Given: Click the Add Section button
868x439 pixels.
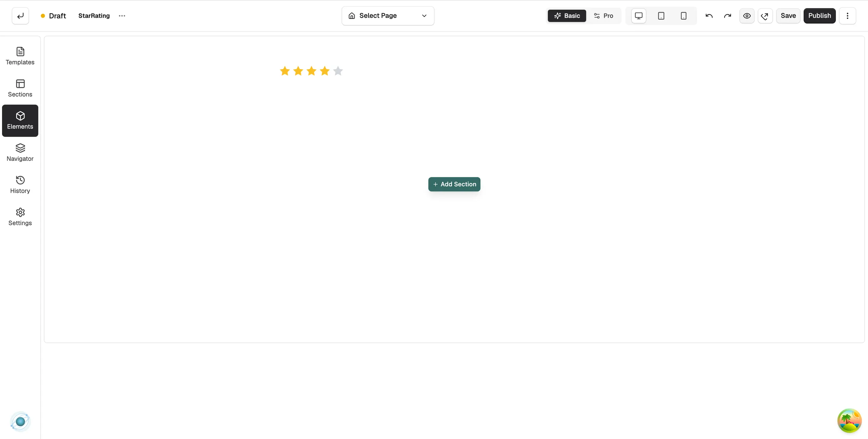Looking at the screenshot, I should pos(454,184).
